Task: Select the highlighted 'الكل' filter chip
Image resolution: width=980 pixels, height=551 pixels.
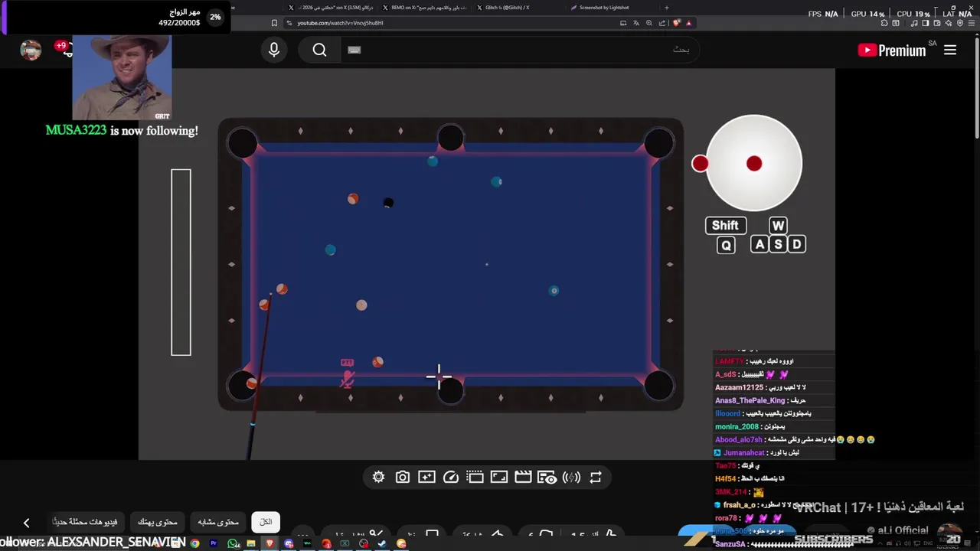Action: point(266,522)
